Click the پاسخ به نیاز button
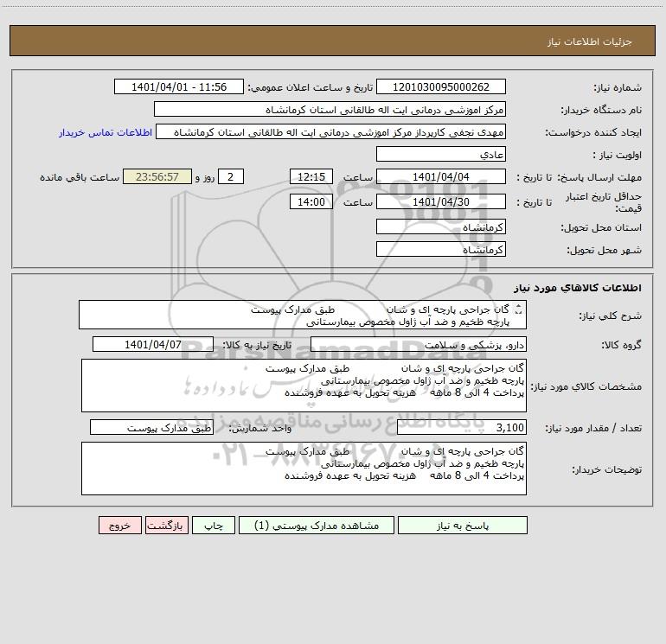Image resolution: width=666 pixels, height=644 pixels. pos(463,526)
